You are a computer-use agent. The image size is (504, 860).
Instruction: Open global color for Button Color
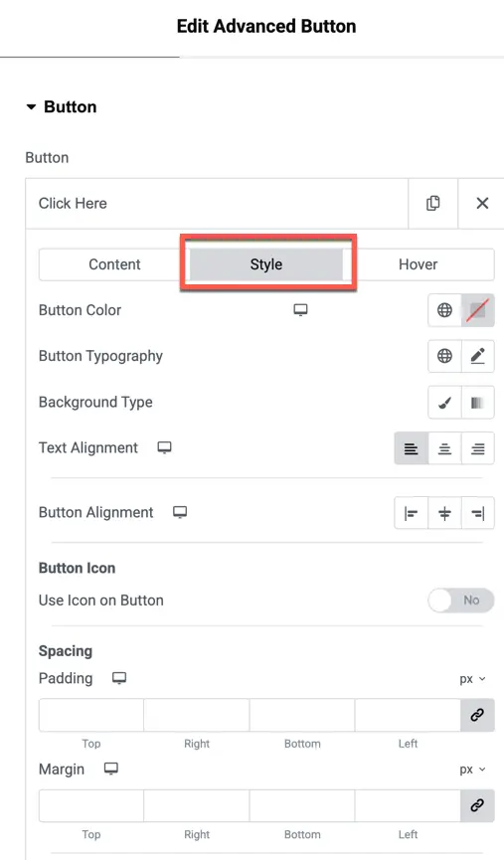click(444, 310)
